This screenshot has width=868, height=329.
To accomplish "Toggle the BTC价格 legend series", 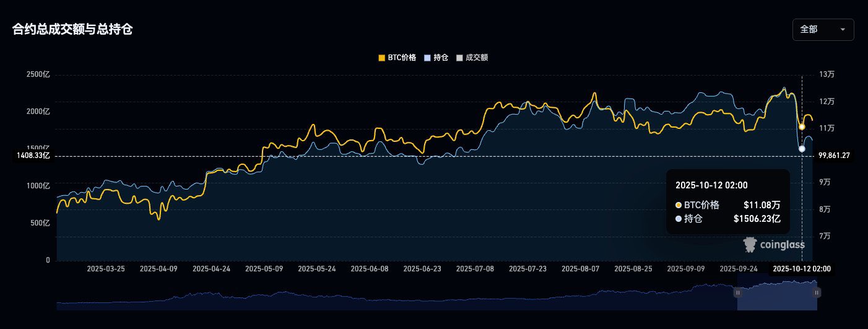I will point(397,58).
